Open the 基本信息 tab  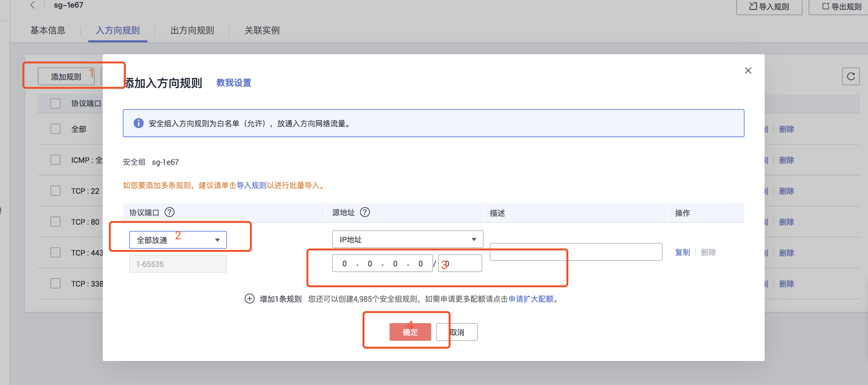coord(48,30)
